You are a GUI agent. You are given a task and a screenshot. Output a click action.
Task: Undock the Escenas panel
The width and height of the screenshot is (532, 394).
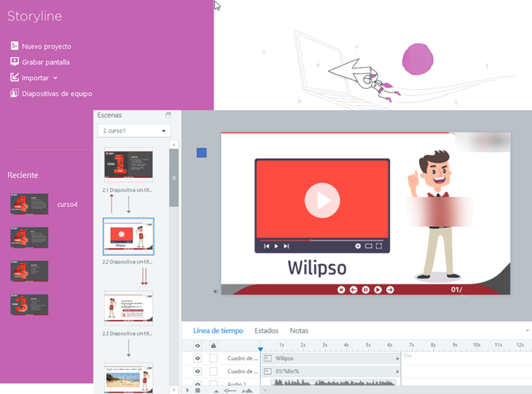tap(168, 115)
